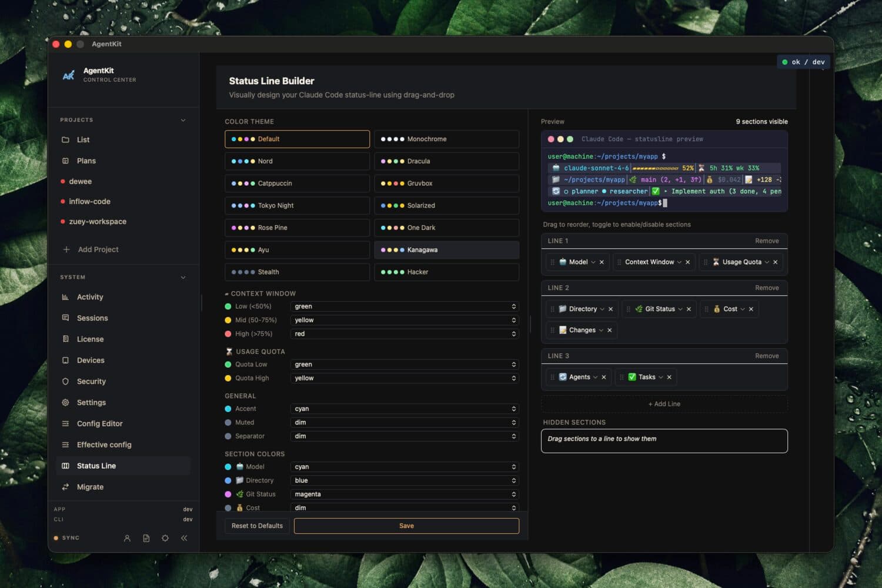Click the Devices icon in sidebar

[65, 360]
